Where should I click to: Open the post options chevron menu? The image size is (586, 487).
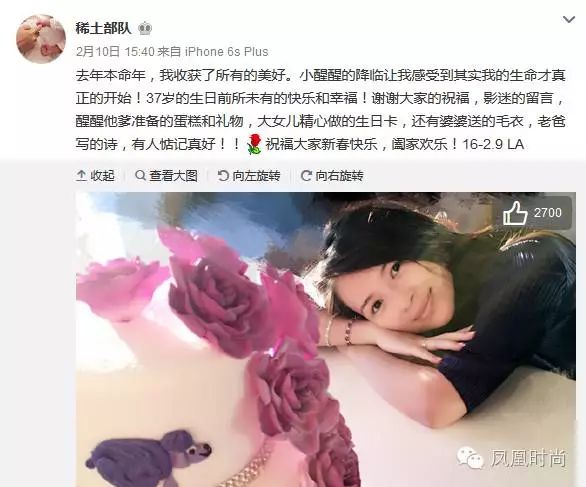(x=569, y=19)
